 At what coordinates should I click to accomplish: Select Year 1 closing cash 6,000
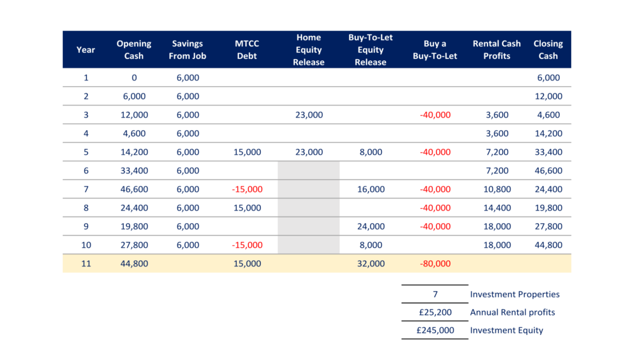[548, 77]
